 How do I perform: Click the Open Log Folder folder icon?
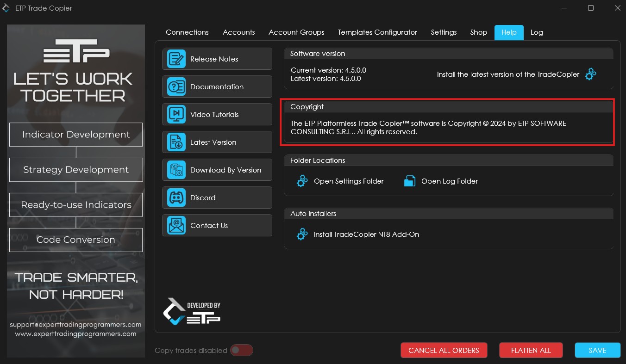pos(409,181)
